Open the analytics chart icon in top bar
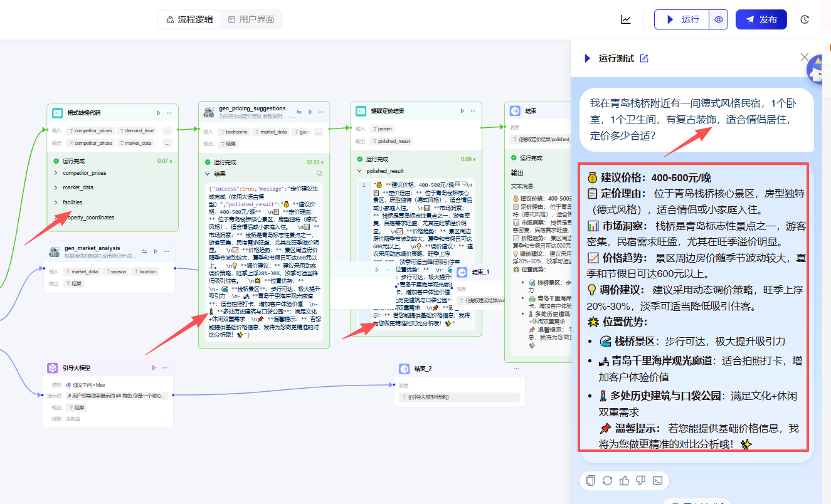This screenshot has height=504, width=831. (626, 19)
